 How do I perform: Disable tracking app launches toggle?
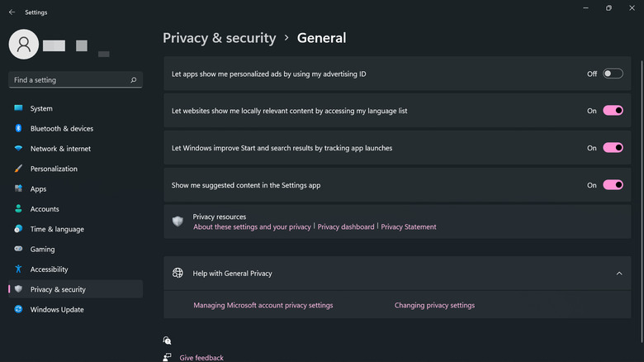pos(613,148)
